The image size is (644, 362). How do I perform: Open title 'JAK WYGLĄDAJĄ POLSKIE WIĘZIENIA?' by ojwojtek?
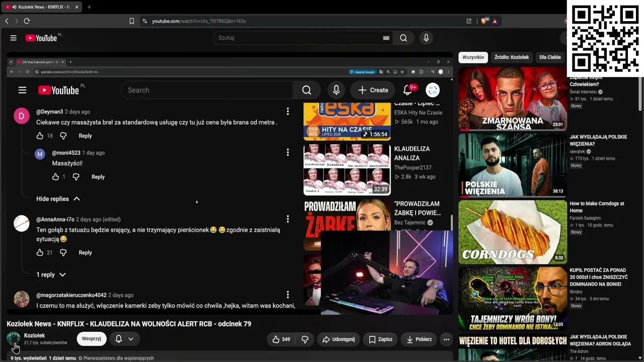[598, 140]
